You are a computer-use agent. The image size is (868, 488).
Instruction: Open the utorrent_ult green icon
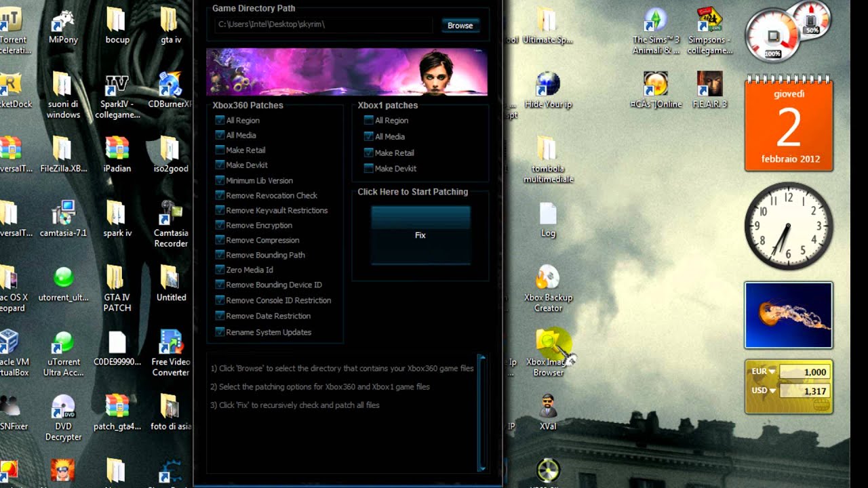click(x=63, y=283)
